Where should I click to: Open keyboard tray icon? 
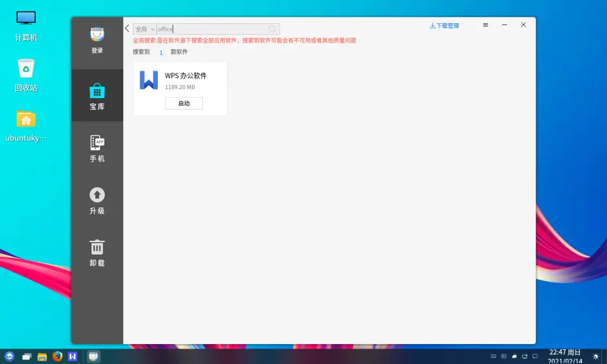tap(493, 356)
